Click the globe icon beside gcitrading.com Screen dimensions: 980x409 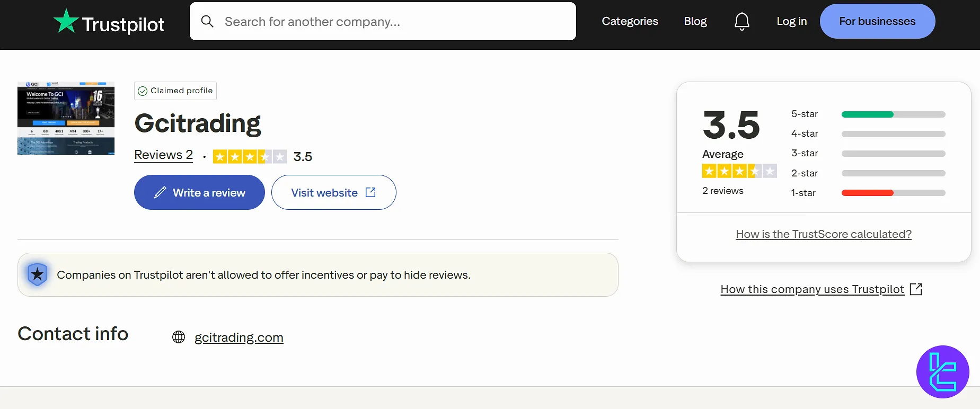(179, 337)
